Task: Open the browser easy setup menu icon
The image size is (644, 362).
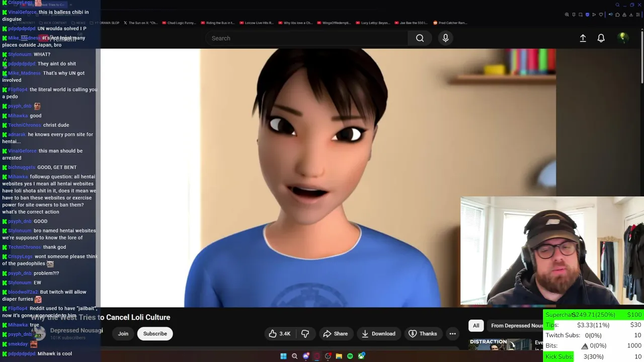Action: [x=638, y=15]
